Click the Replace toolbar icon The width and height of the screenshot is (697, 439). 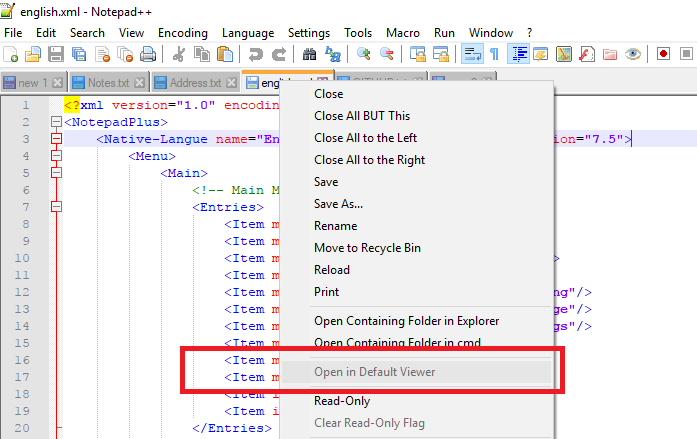(332, 54)
